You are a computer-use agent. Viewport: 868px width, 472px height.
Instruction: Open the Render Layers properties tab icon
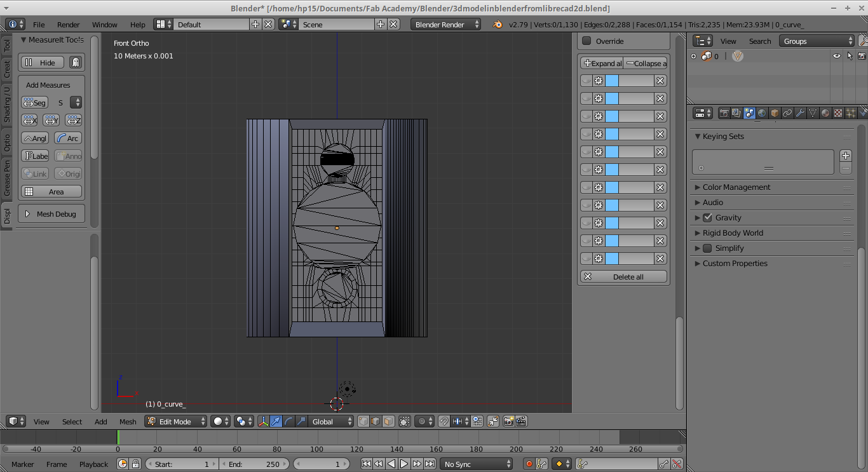736,113
